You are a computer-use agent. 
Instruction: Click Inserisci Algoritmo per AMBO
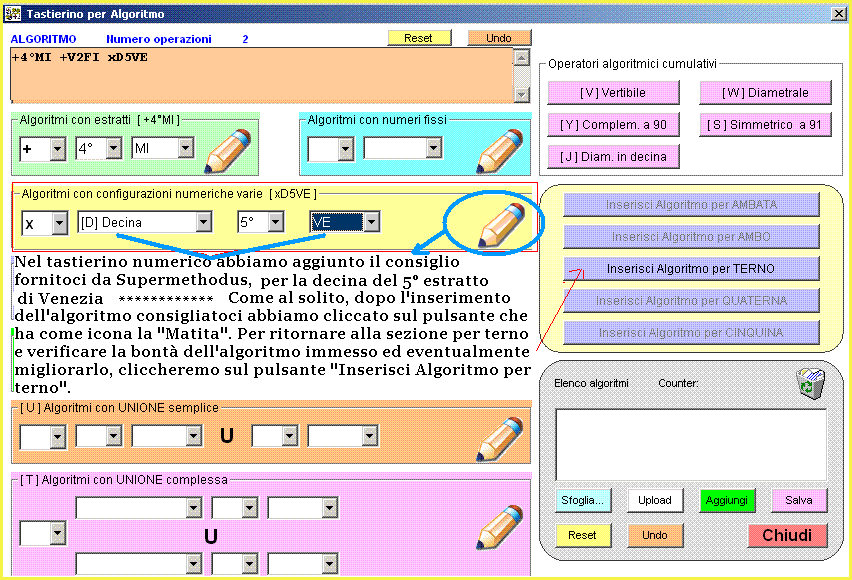tap(691, 237)
